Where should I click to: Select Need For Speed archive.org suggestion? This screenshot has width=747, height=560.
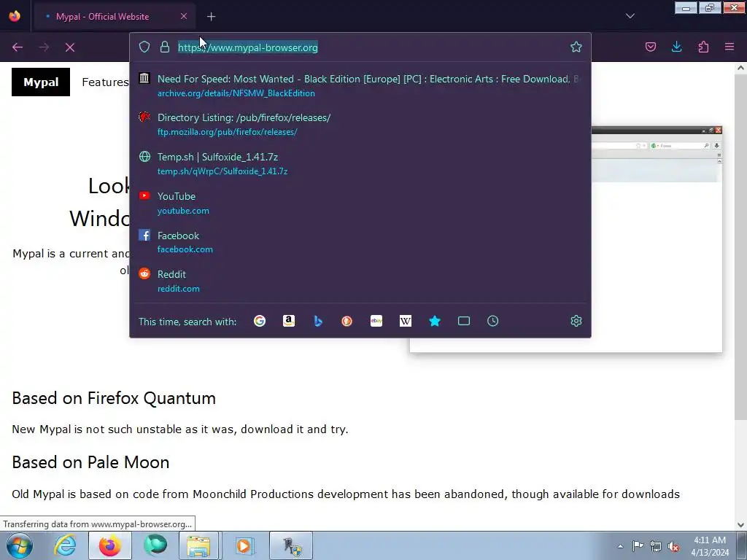click(x=360, y=85)
